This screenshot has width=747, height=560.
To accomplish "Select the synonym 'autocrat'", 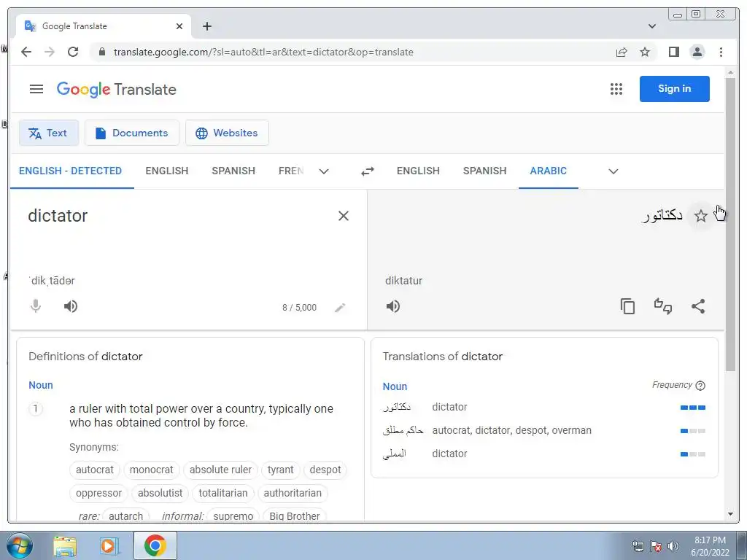I will 95,470.
